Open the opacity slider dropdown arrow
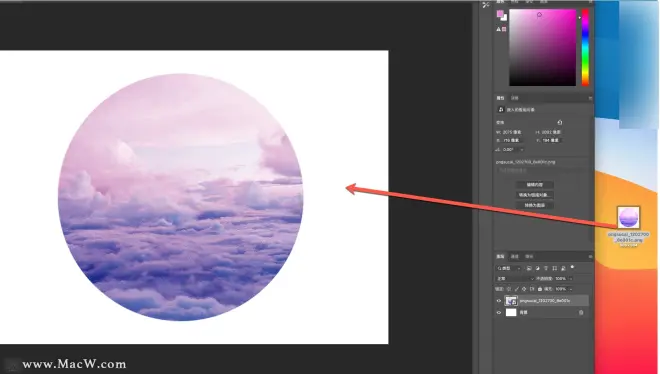 571,279
